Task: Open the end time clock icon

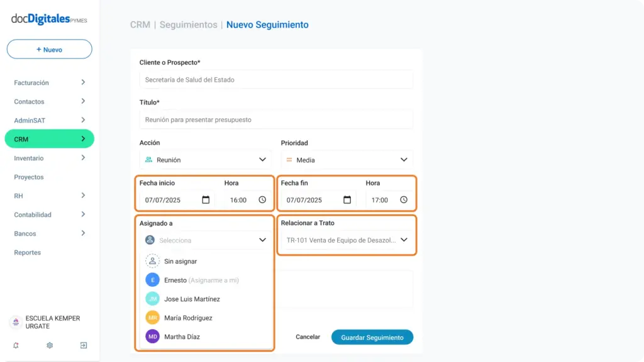Action: point(404,200)
